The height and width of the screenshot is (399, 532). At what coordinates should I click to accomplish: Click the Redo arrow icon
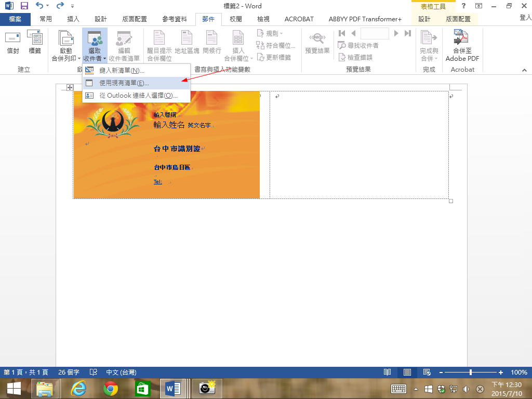point(60,5)
